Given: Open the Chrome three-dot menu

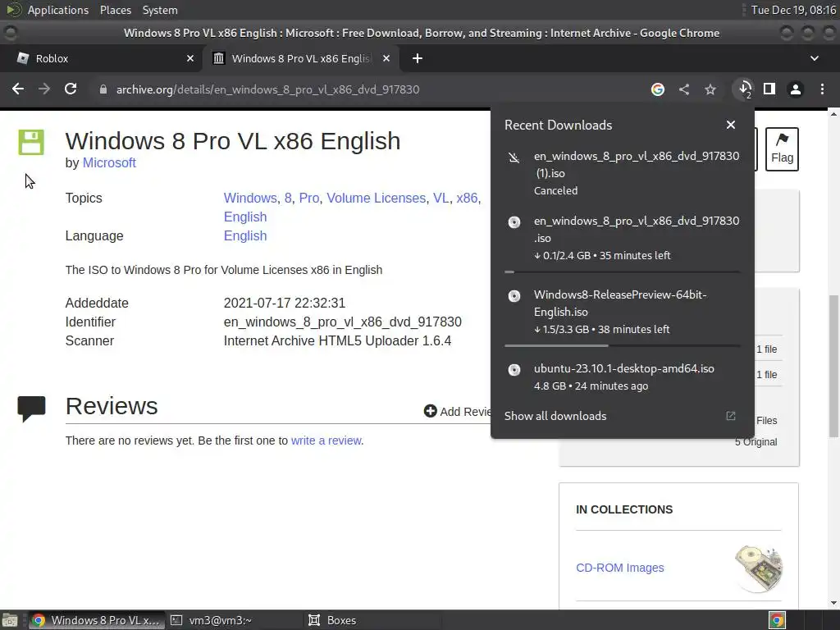Looking at the screenshot, I should click(x=822, y=89).
